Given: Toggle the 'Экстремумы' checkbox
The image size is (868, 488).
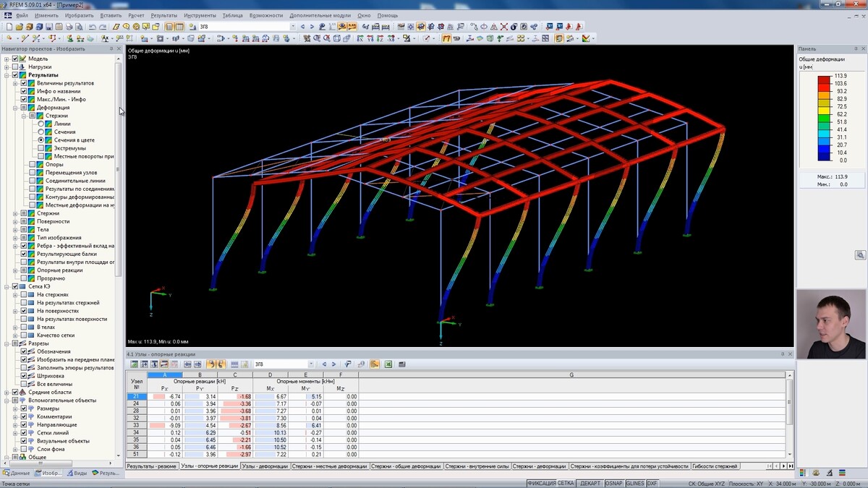Looking at the screenshot, I should (x=41, y=148).
